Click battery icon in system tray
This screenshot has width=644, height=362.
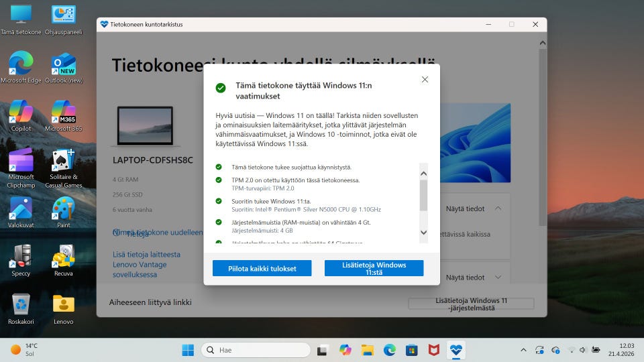(596, 350)
